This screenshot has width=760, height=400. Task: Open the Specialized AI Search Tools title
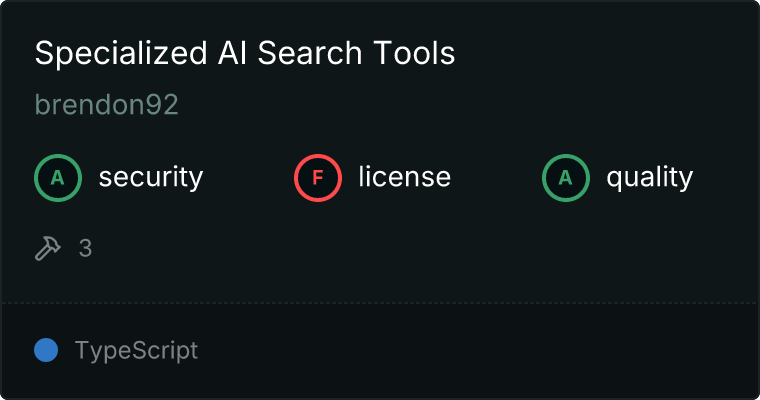pos(245,54)
